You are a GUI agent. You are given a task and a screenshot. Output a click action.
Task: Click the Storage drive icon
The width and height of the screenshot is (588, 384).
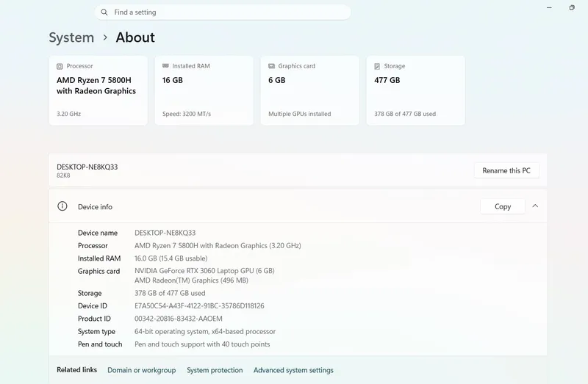377,66
